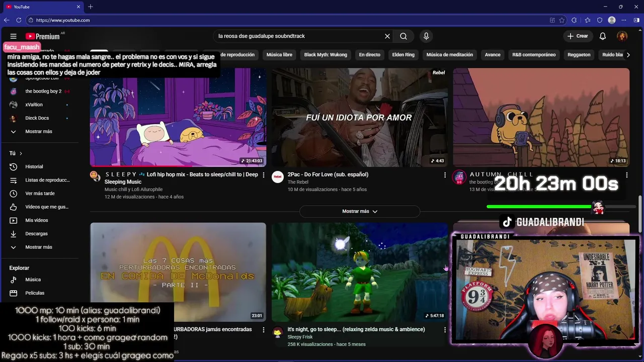
Task: Open the browser extensions icon
Action: point(575,20)
